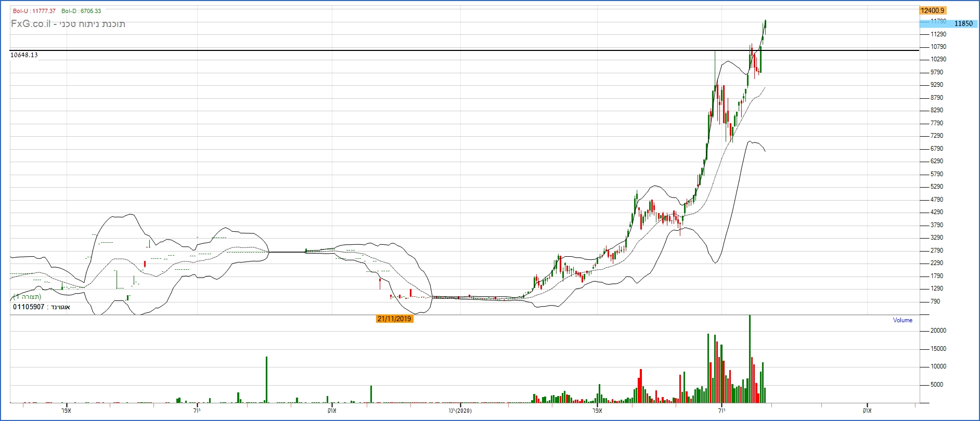Click the 1790 price axis label

pos(937,276)
